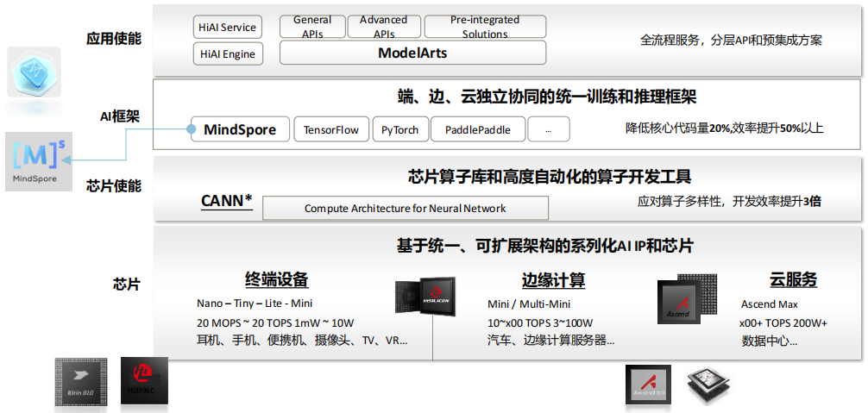Click the text 全流程服务，分层API和预集成方案

pyautogui.click(x=732, y=41)
